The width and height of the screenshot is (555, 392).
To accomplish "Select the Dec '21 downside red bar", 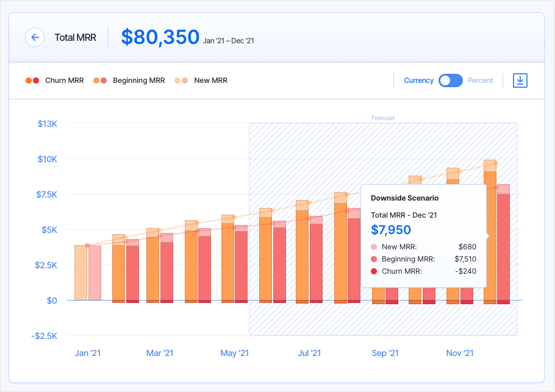I will [503, 244].
